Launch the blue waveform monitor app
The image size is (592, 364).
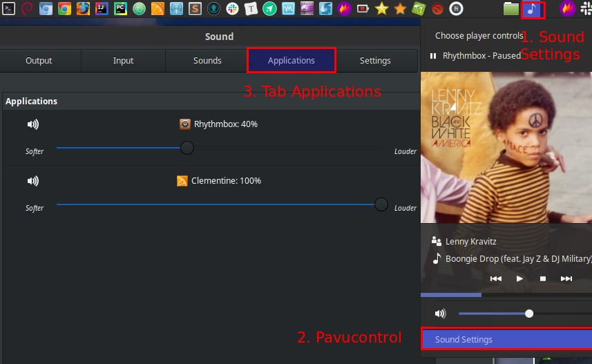coord(288,8)
